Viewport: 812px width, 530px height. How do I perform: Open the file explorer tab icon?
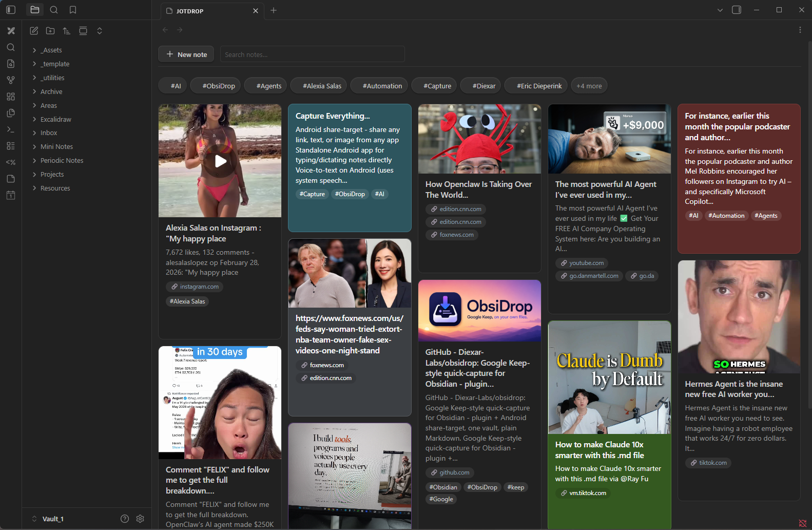click(x=35, y=10)
